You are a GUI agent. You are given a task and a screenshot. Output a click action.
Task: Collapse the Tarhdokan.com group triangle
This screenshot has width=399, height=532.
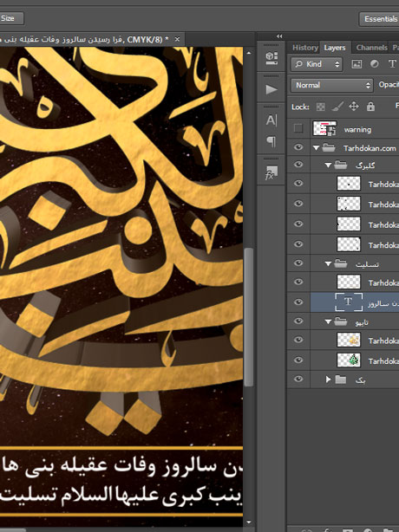click(x=316, y=148)
